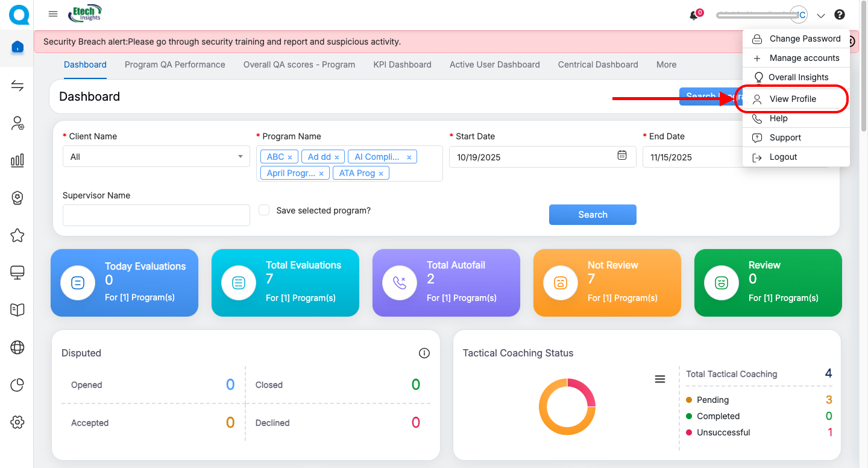
Task: Click the help question mark icon
Action: (x=839, y=15)
